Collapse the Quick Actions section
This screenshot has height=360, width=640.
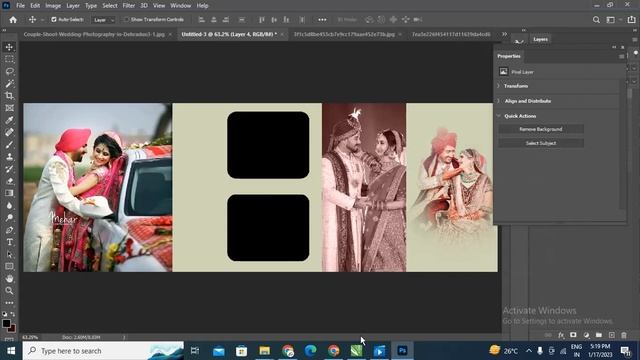click(498, 116)
